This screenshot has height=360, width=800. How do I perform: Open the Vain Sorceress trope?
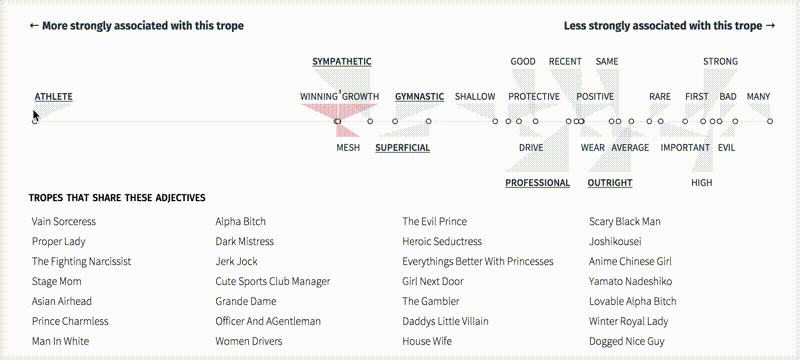[x=64, y=221]
